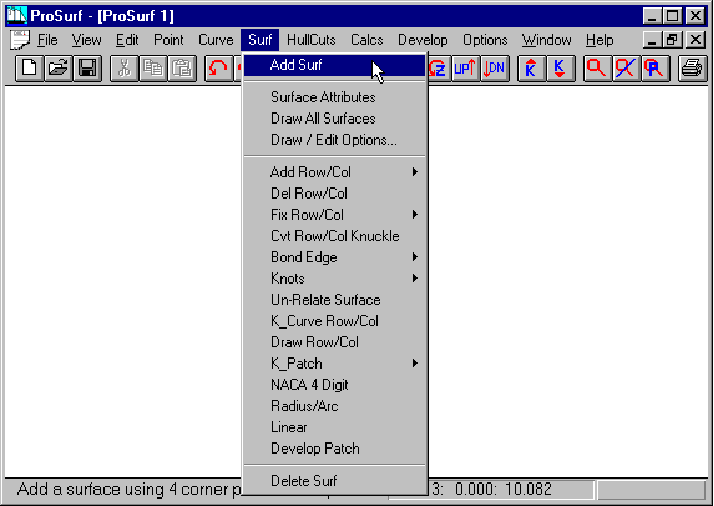The width and height of the screenshot is (714, 506).
Task: Expand the K_Patch submenu
Action: [x=335, y=363]
